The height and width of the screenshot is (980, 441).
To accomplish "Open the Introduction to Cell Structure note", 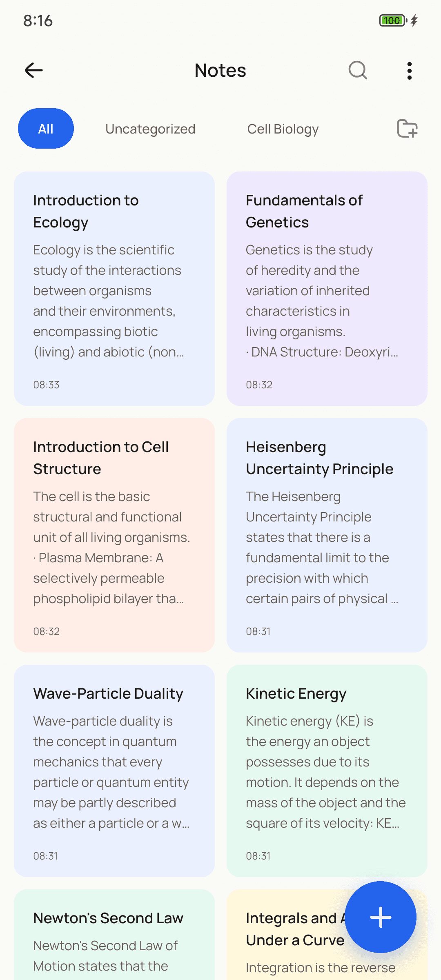I will [114, 535].
